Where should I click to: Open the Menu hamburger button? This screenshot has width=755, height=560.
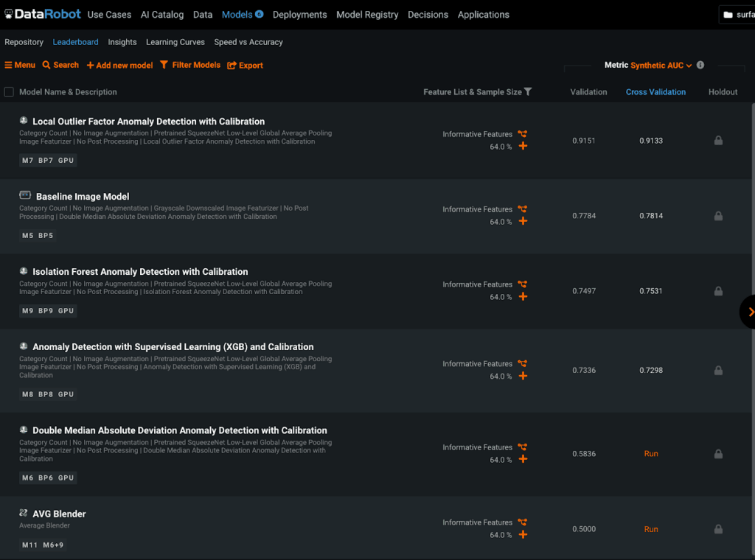(x=20, y=65)
